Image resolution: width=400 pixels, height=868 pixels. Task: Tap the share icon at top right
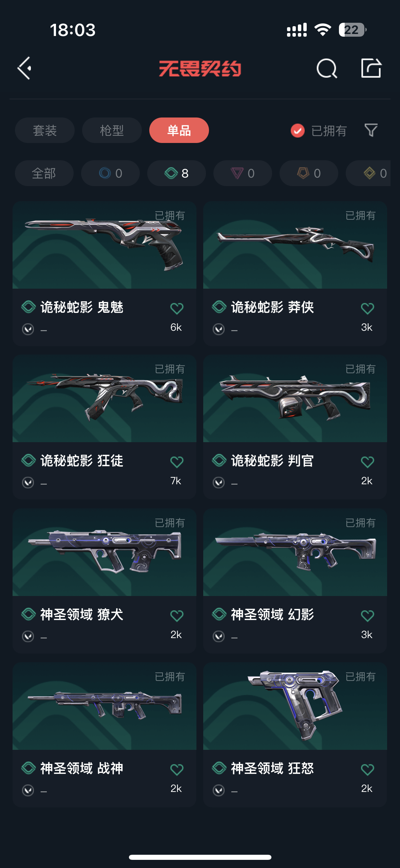click(x=371, y=68)
